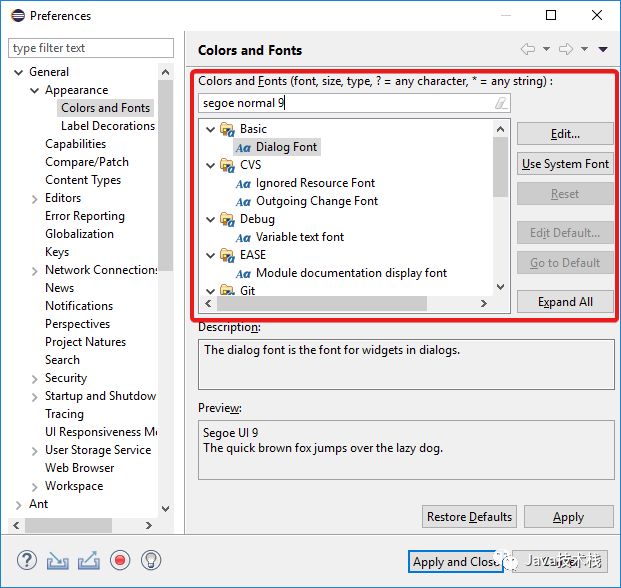This screenshot has width=621, height=588.
Task: Click down arrow of preferences tree scrollbar
Action: point(166,508)
